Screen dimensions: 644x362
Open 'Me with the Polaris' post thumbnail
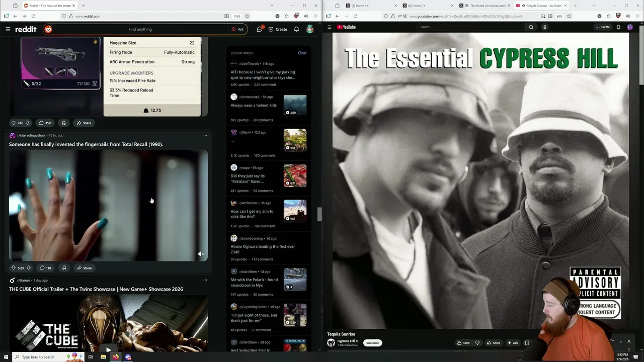tap(295, 279)
